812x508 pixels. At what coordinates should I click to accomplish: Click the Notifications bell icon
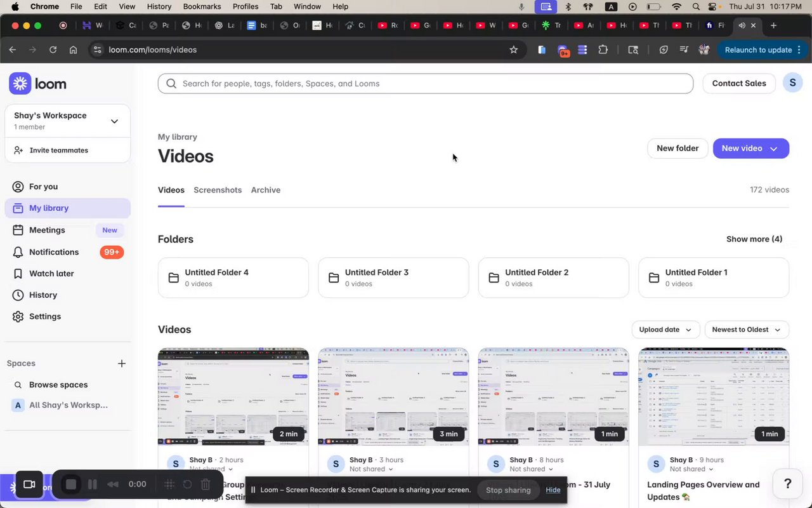click(x=18, y=252)
